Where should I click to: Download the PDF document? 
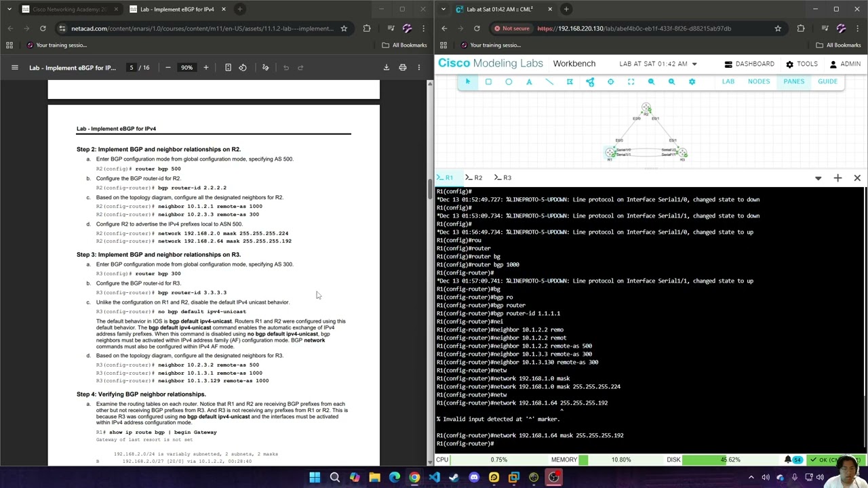coord(387,67)
